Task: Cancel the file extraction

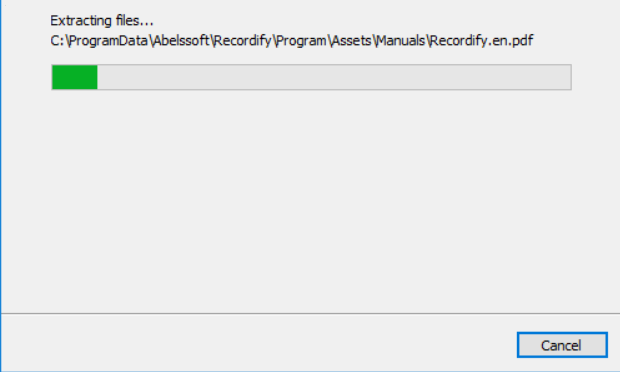Action: click(562, 345)
